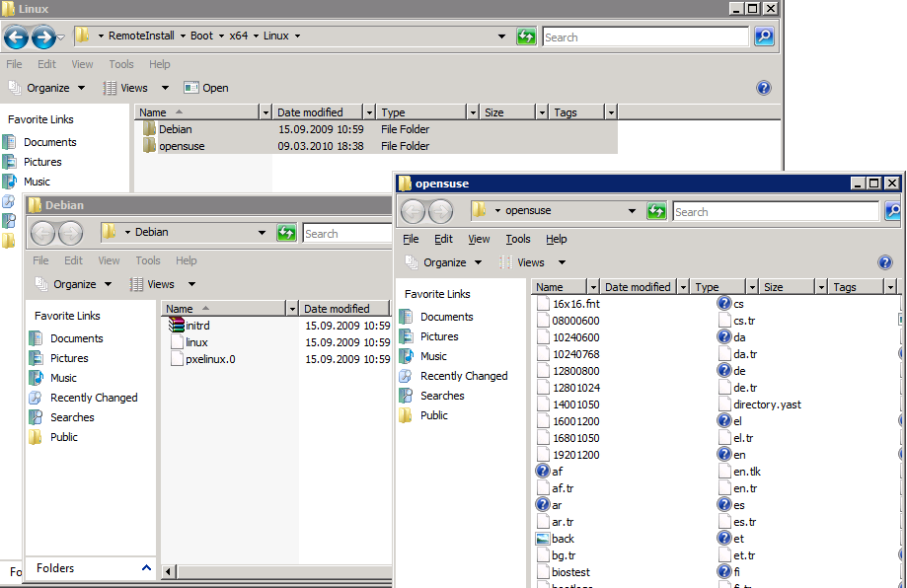907x588 pixels.
Task: Select the Debian folder icon
Action: (x=149, y=128)
